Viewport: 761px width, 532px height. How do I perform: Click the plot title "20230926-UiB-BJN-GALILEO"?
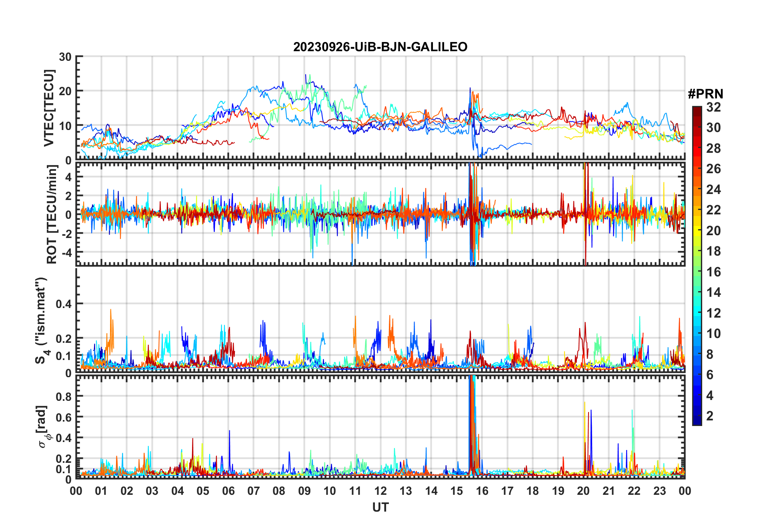click(x=380, y=47)
